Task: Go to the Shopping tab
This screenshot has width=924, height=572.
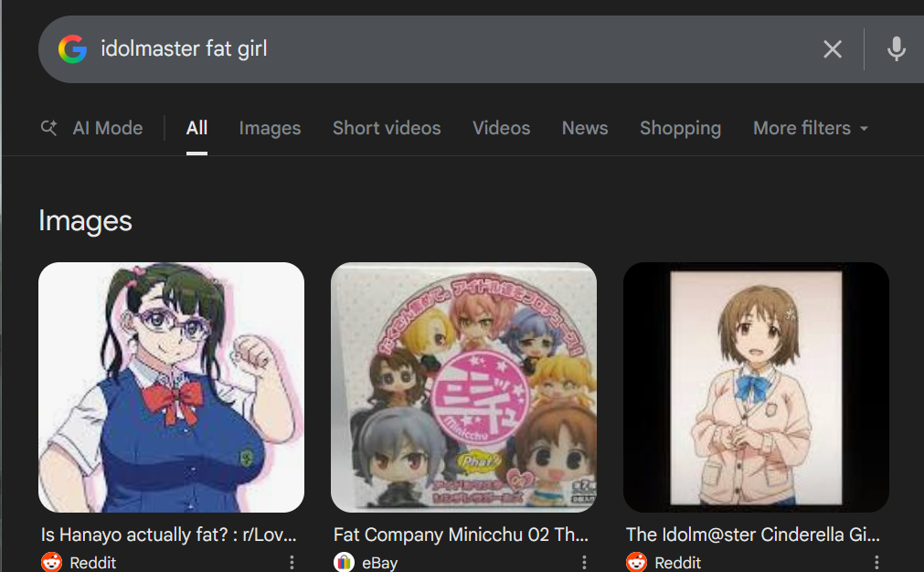Action: [x=681, y=128]
